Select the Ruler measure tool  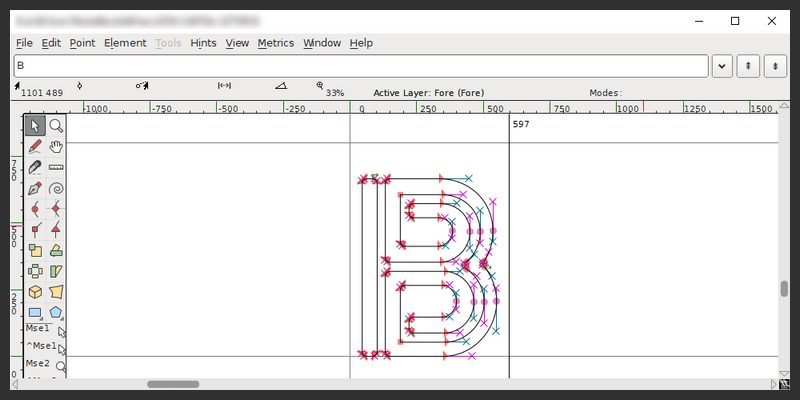coord(57,167)
